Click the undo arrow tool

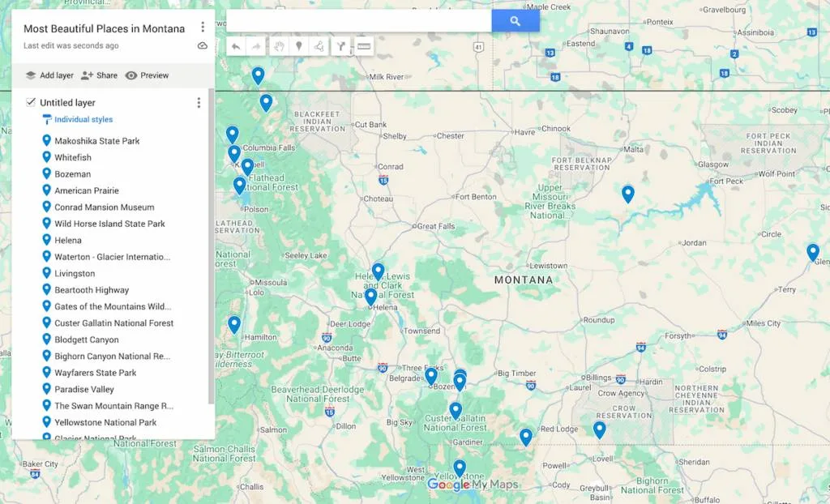coord(236,46)
